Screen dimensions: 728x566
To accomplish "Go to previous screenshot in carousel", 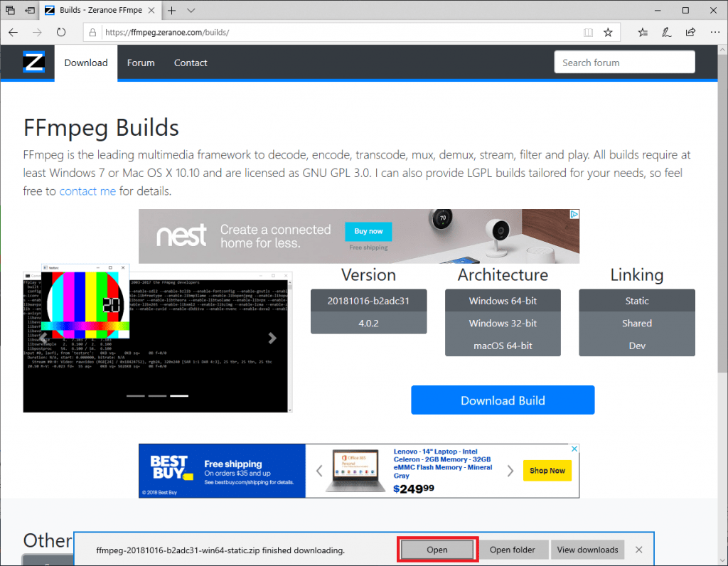I will tap(43, 338).
